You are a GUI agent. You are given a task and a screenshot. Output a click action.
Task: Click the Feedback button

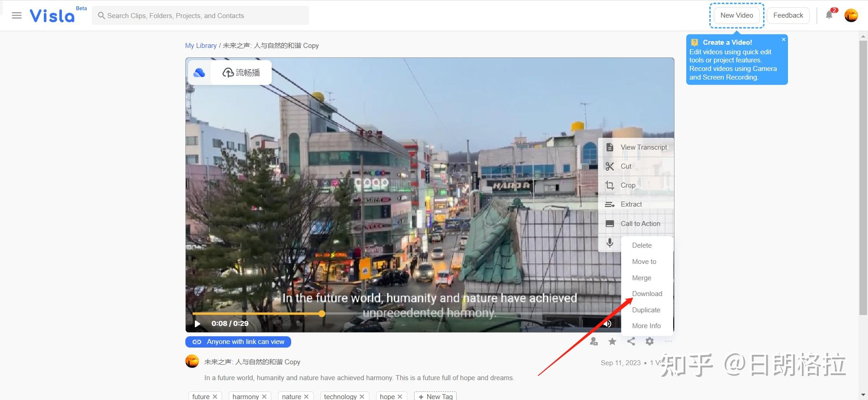pyautogui.click(x=788, y=15)
